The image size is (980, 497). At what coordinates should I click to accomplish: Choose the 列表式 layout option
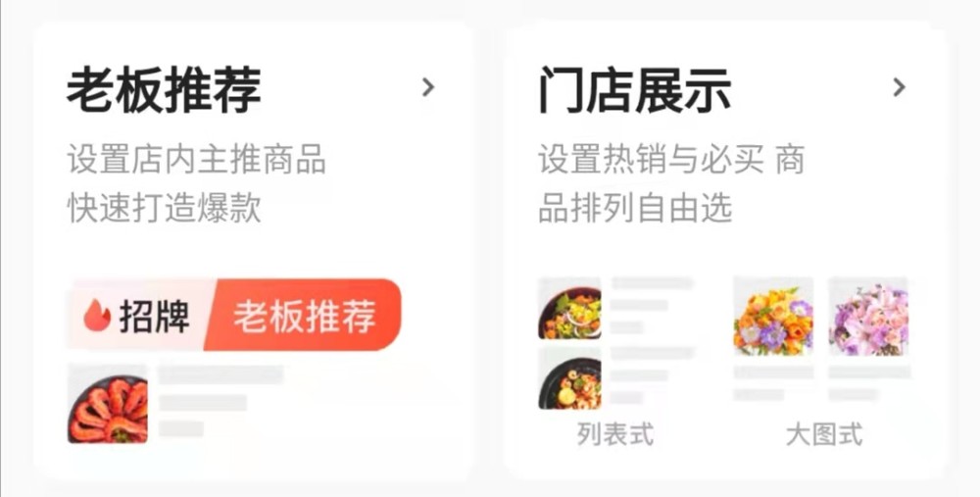(615, 434)
